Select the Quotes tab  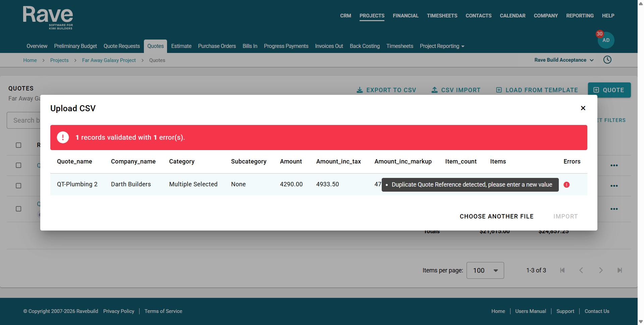pos(156,46)
